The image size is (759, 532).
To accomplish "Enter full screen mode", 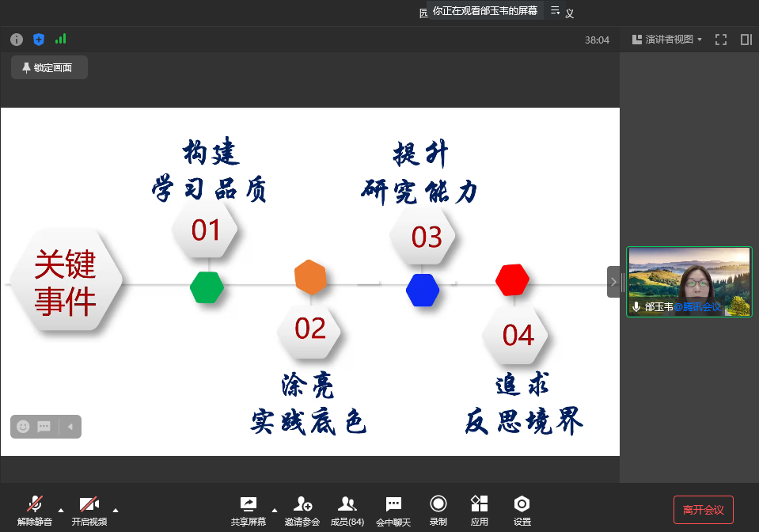I will click(x=721, y=40).
